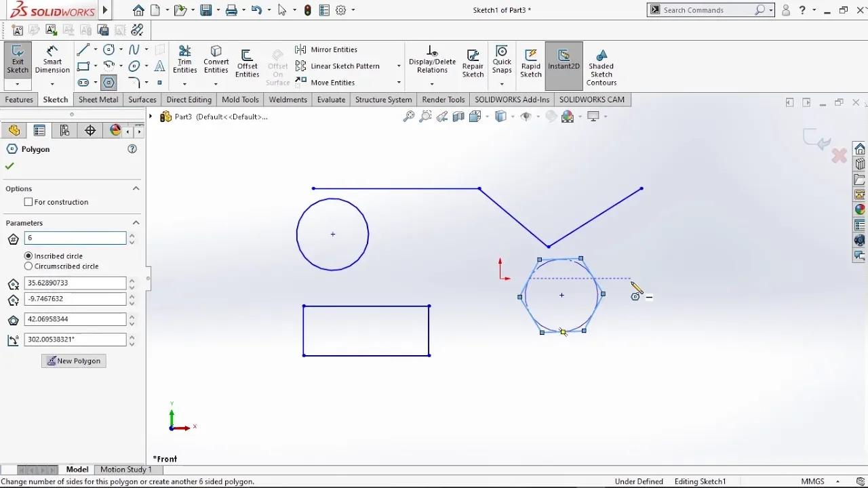Click the Shaded Sketch Contours icon
868x488 pixels.
pos(601,66)
